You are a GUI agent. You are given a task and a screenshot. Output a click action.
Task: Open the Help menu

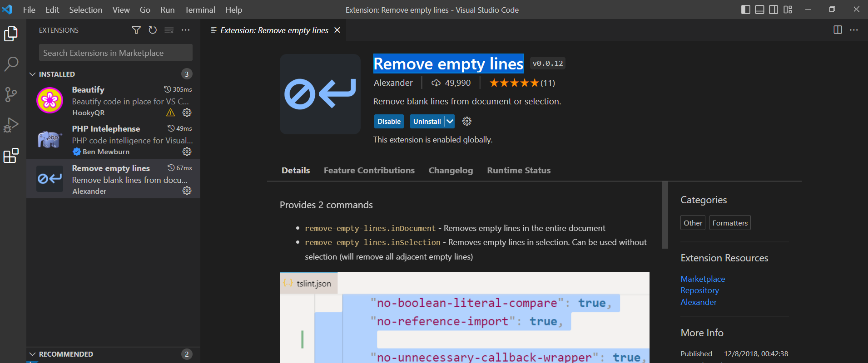click(234, 10)
